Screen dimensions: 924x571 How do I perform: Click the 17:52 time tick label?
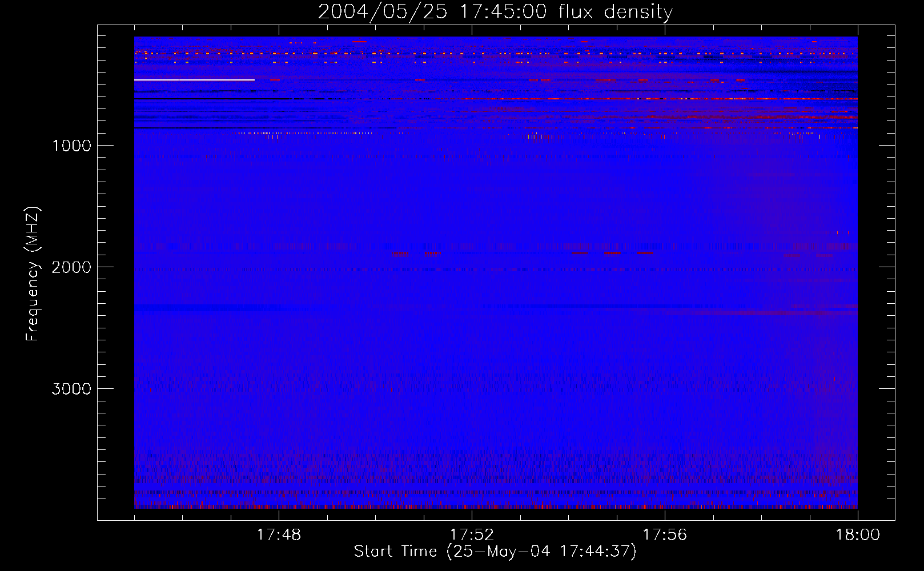pos(472,535)
